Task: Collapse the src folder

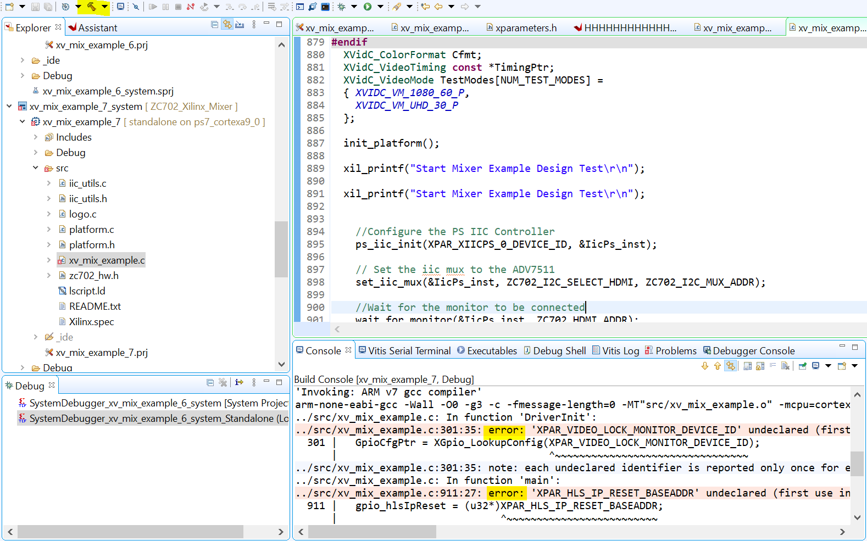Action: [36, 168]
